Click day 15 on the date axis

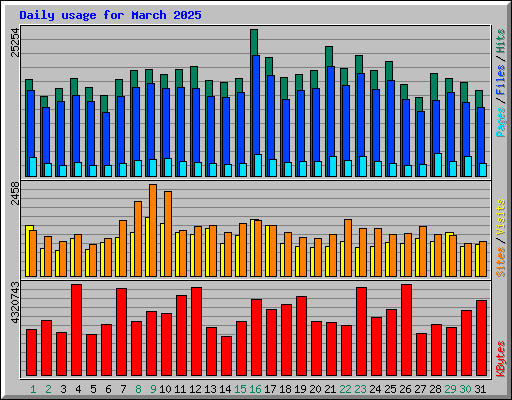(x=240, y=389)
